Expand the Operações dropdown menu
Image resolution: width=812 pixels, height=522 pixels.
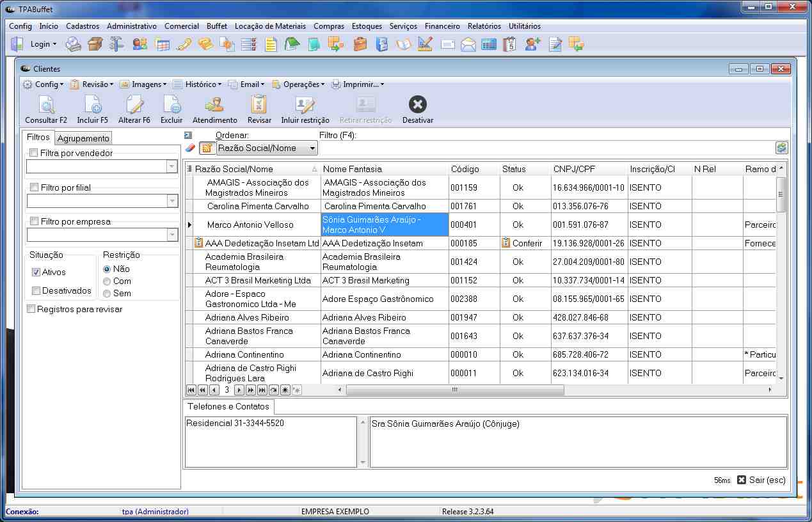pyautogui.click(x=298, y=84)
